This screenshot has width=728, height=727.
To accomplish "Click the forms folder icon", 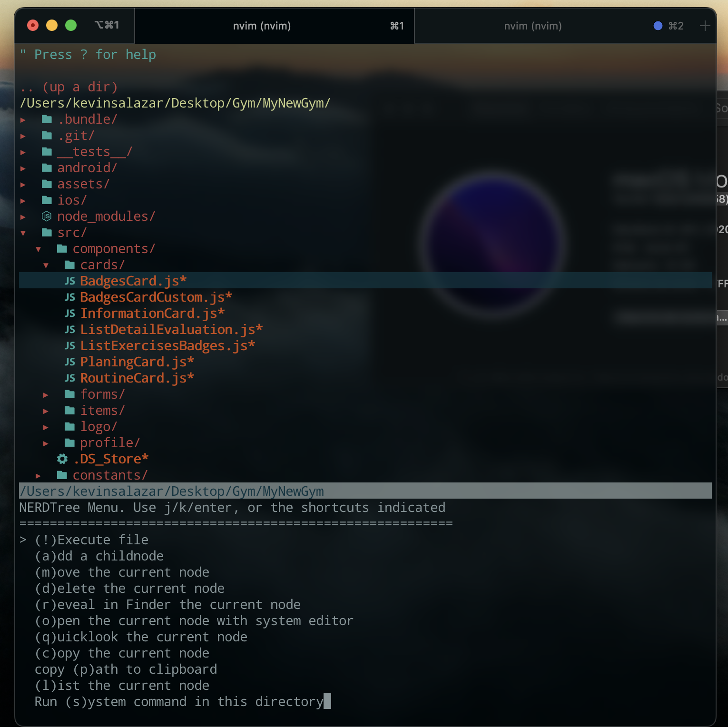I will 69,394.
